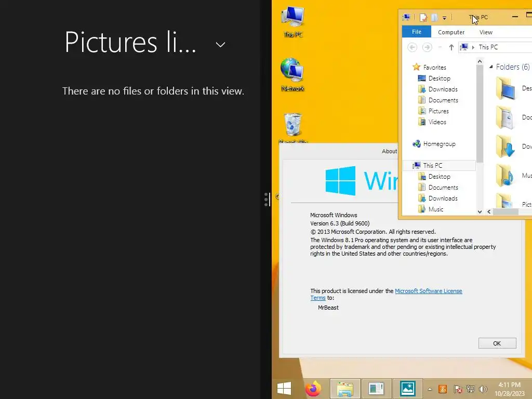
Task: Open the File tab in Explorer
Action: tap(416, 32)
